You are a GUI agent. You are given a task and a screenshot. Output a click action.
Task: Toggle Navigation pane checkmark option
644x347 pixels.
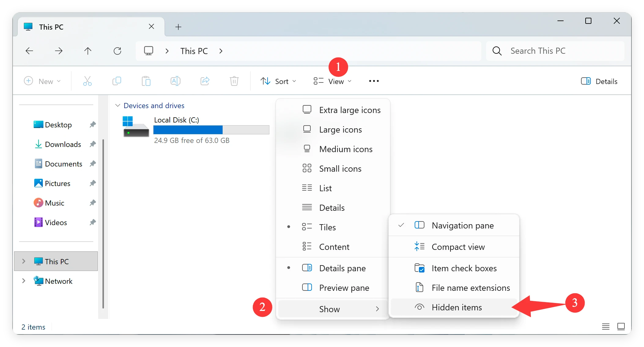tap(454, 225)
